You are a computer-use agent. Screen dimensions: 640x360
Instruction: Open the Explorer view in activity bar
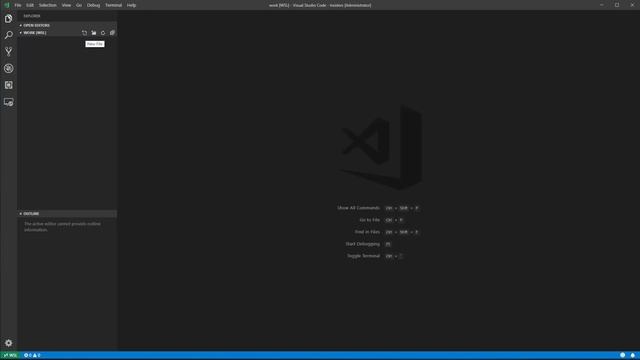click(x=9, y=19)
